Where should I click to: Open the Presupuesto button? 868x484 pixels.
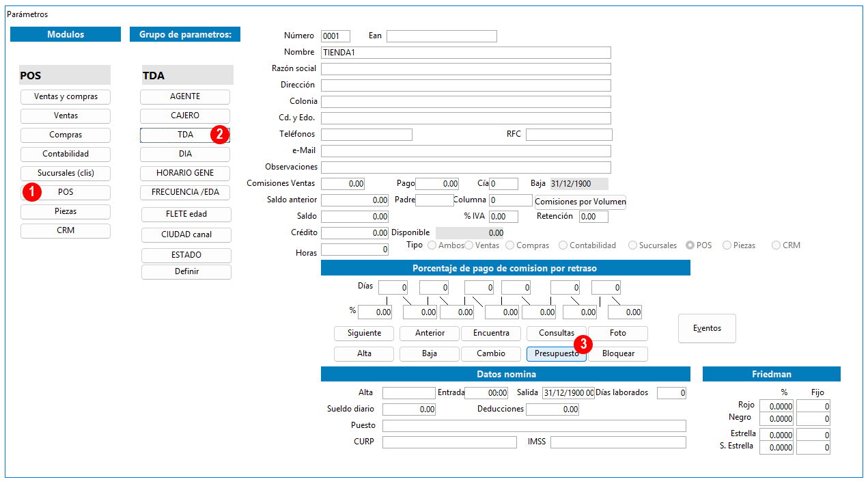click(x=557, y=354)
